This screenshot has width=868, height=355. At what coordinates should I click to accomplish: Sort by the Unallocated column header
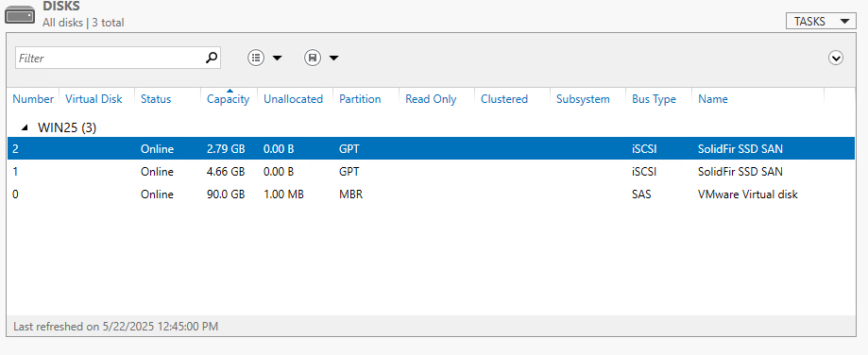click(294, 99)
